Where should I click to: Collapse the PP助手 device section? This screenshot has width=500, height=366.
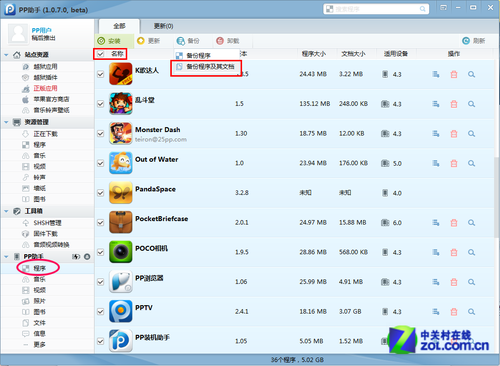(x=6, y=256)
